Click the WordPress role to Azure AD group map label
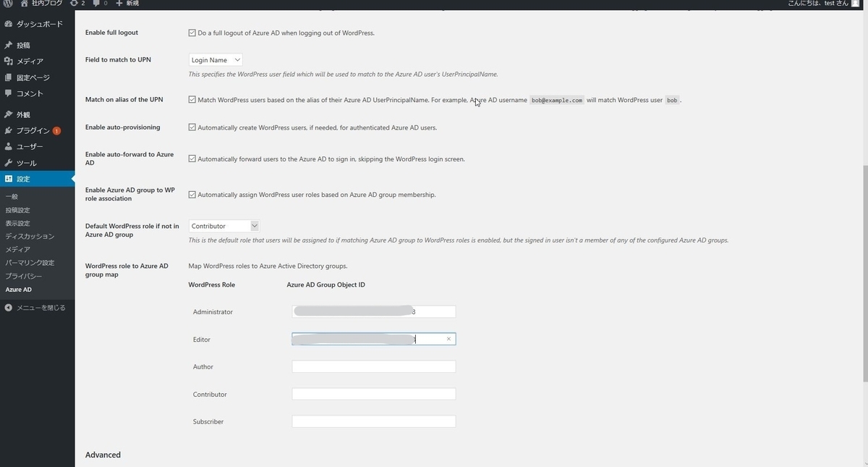 [x=127, y=270]
